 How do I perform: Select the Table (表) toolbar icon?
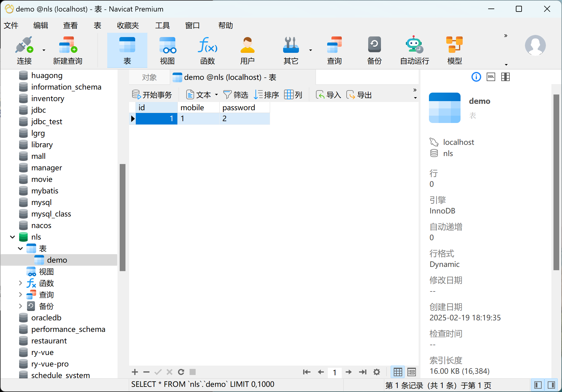127,51
